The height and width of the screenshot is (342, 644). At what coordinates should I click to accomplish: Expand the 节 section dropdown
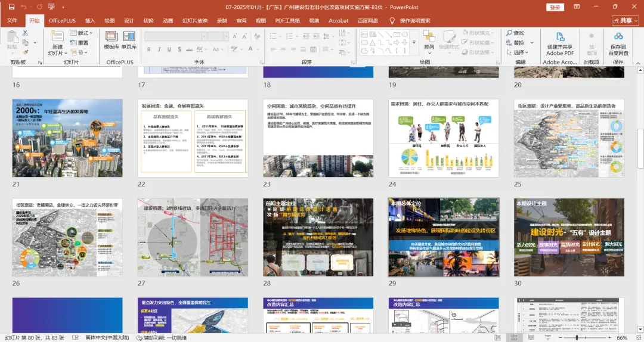click(79, 52)
